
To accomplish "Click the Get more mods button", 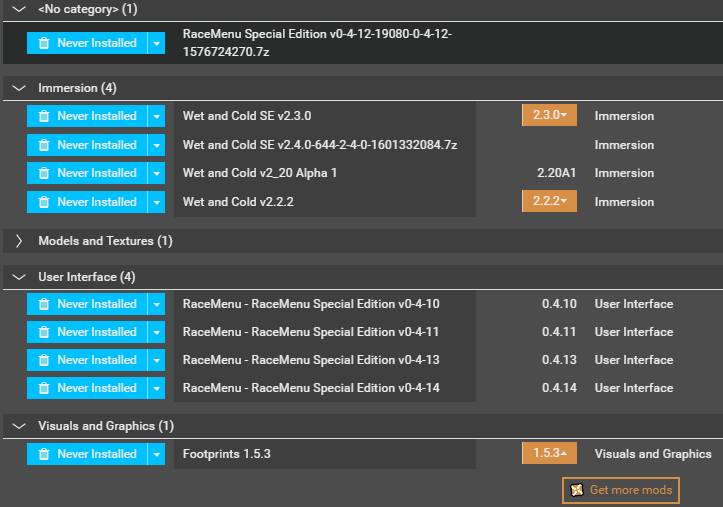I will point(621,490).
